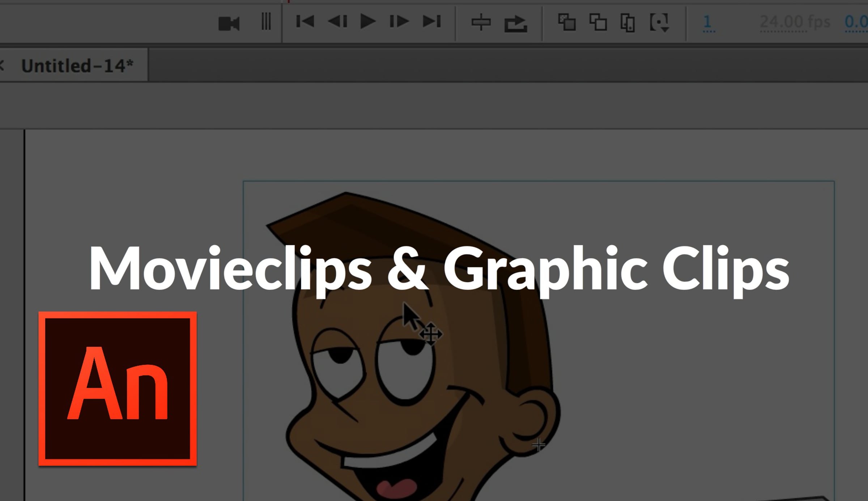Click the Center Frame icon
This screenshot has width=868, height=501.
pos(481,23)
